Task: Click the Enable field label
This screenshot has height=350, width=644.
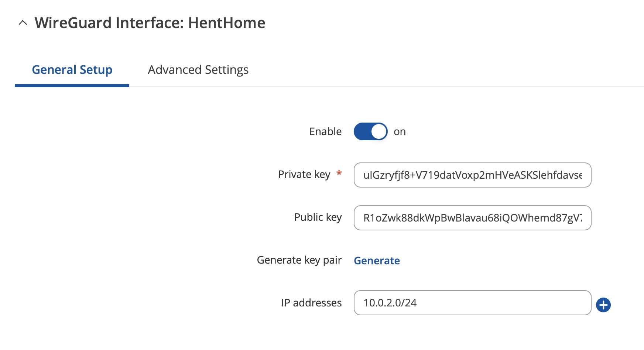Action: click(x=325, y=131)
